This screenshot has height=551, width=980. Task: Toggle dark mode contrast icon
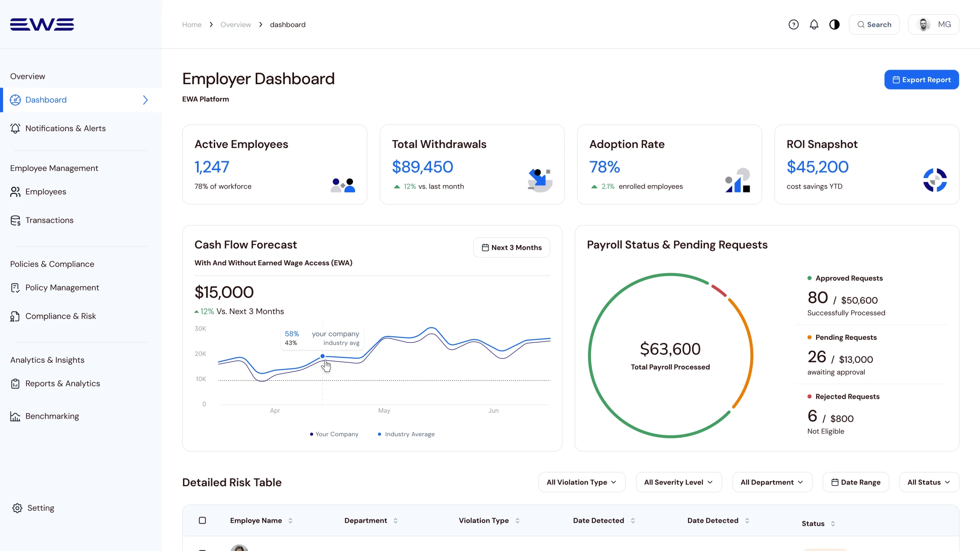coord(835,24)
